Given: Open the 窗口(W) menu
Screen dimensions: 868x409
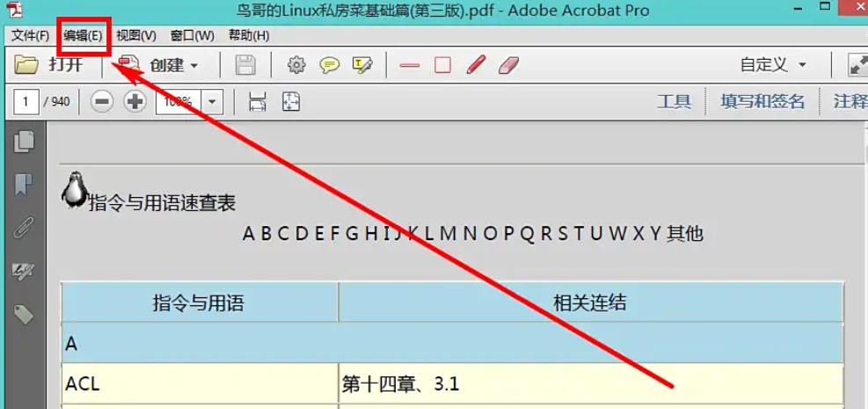Looking at the screenshot, I should (192, 36).
